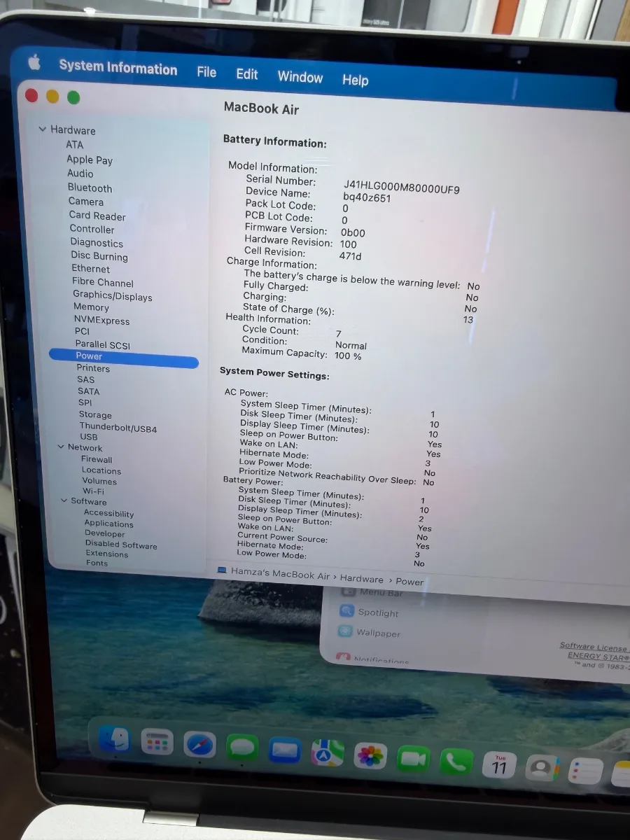630x840 pixels.
Task: Open the Edit menu
Action: tap(247, 74)
